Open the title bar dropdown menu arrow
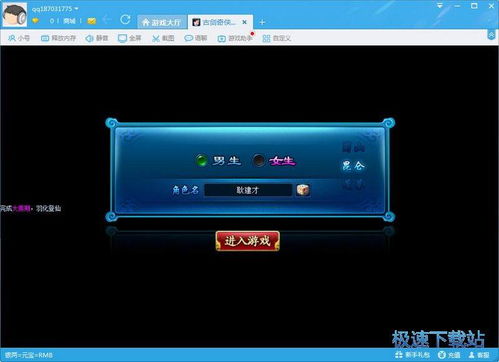Image resolution: width=499 pixels, height=362 pixels. pyautogui.click(x=440, y=6)
